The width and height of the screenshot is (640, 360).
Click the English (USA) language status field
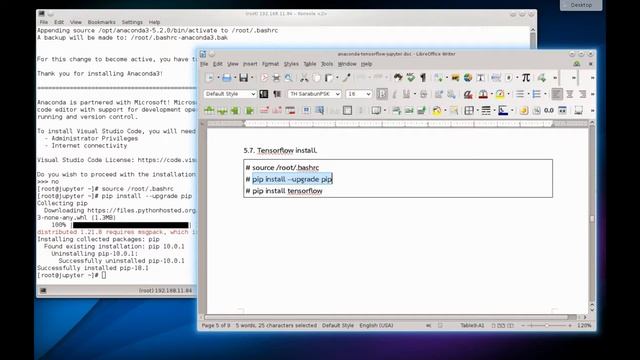(x=376, y=325)
